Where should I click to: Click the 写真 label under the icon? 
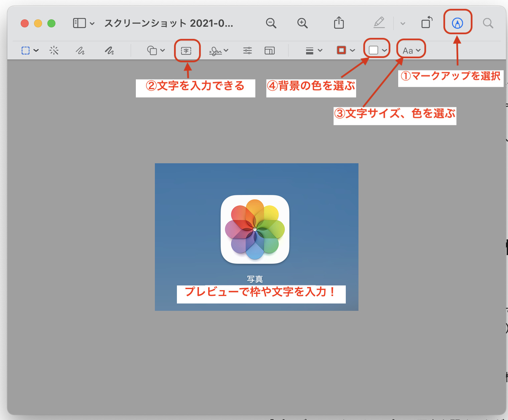coord(255,279)
